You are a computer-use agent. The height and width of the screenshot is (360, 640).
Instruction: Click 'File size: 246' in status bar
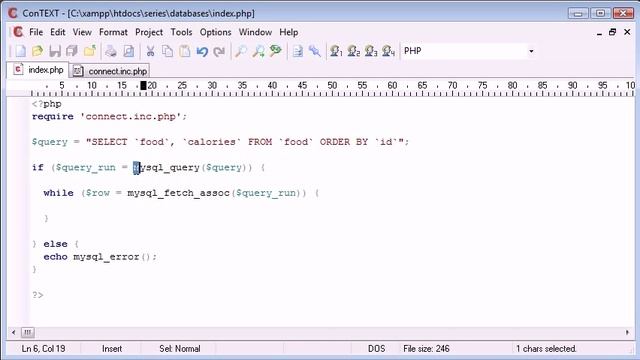[x=426, y=349]
